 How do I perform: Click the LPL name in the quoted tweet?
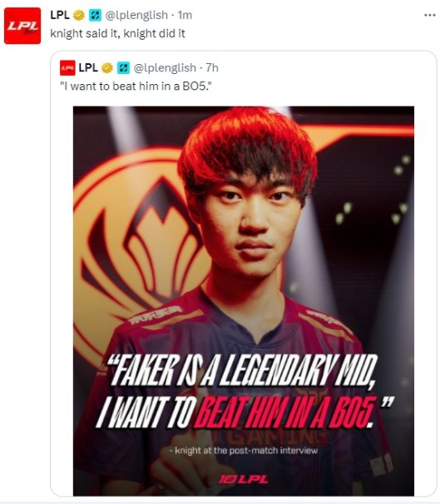pyautogui.click(x=88, y=68)
